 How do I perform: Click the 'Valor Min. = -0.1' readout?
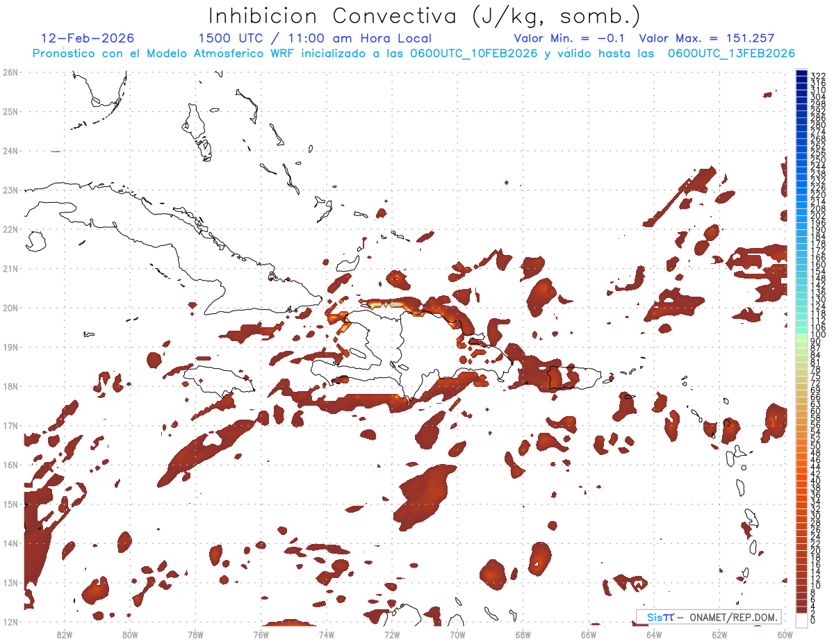pyautogui.click(x=571, y=38)
